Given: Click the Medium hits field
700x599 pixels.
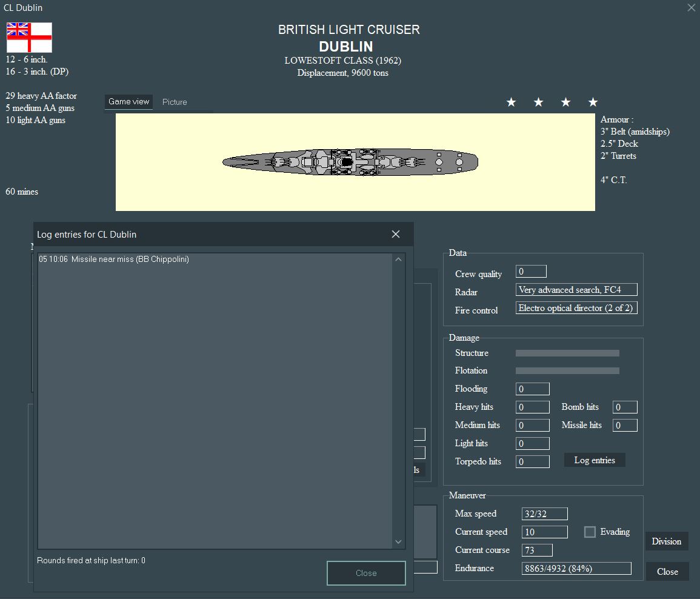Looking at the screenshot, I should [533, 425].
